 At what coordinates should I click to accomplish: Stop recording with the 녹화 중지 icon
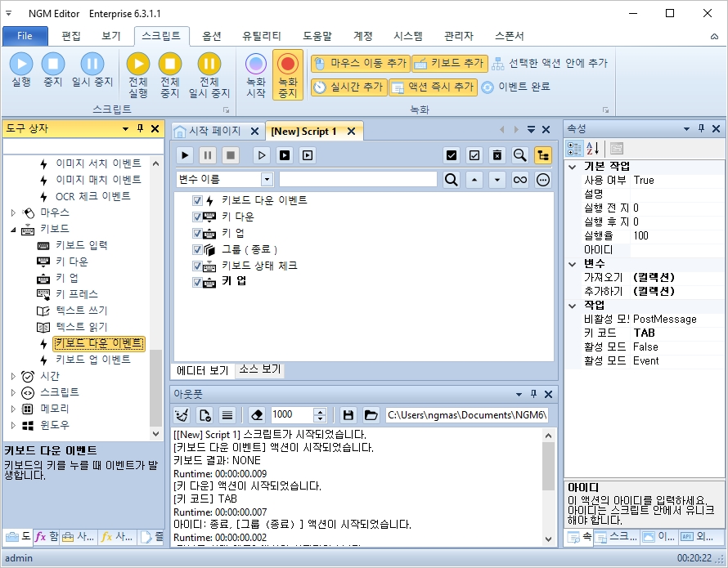click(x=288, y=64)
